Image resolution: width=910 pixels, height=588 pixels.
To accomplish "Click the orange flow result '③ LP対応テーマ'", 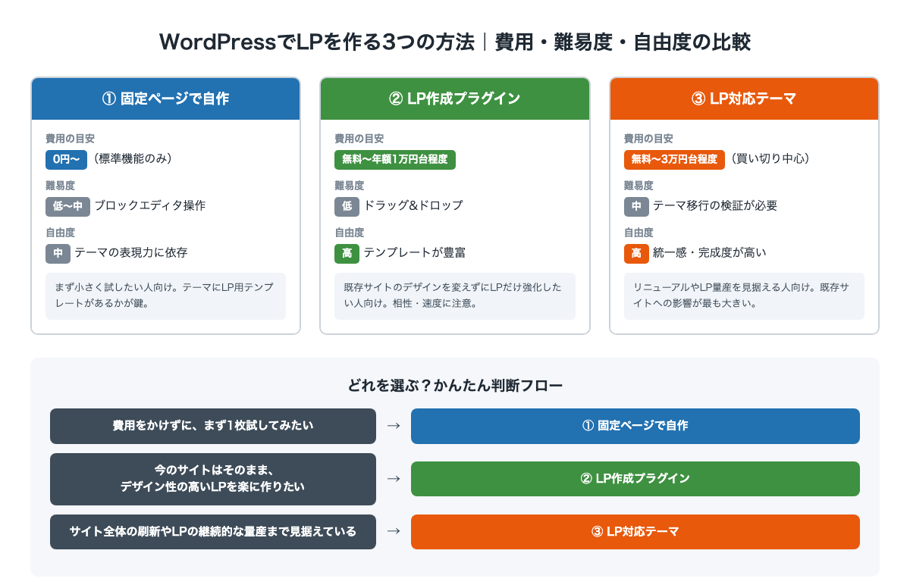I will click(x=635, y=532).
